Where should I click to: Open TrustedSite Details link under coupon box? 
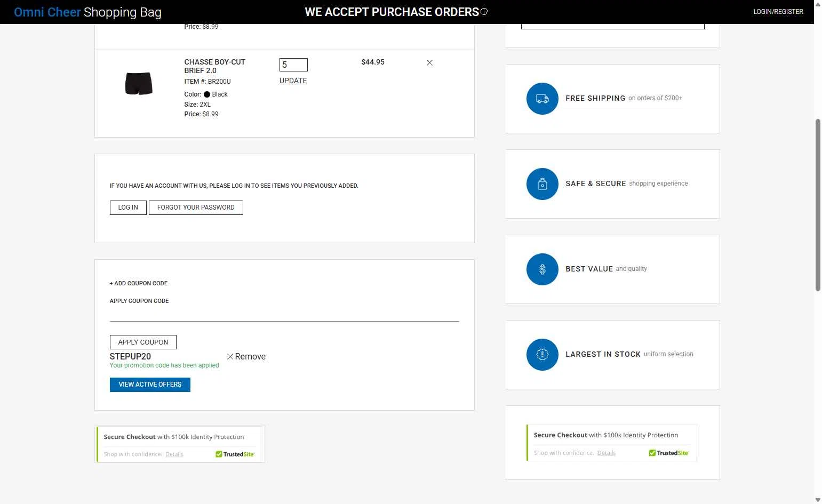click(x=174, y=454)
